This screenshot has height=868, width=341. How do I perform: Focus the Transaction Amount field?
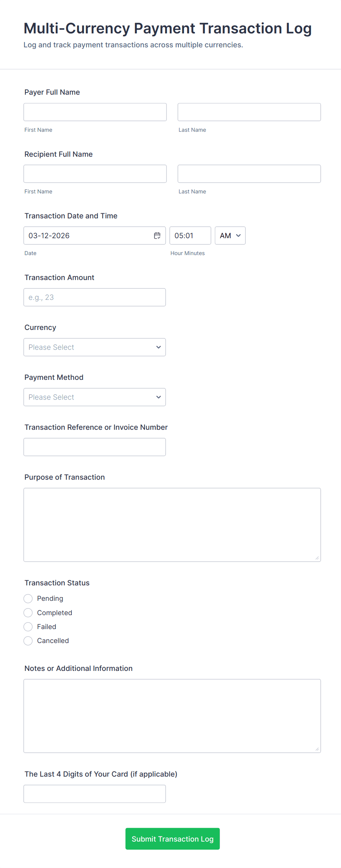[x=95, y=297]
